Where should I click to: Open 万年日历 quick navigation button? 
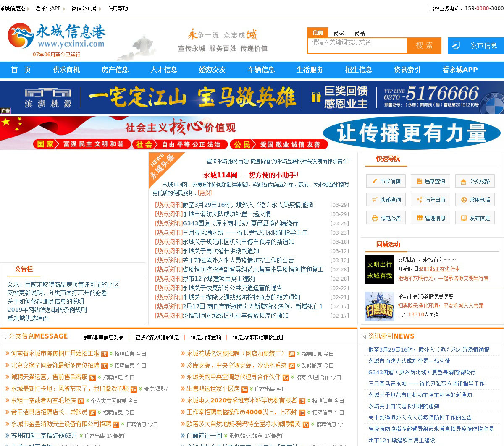coord(430,200)
